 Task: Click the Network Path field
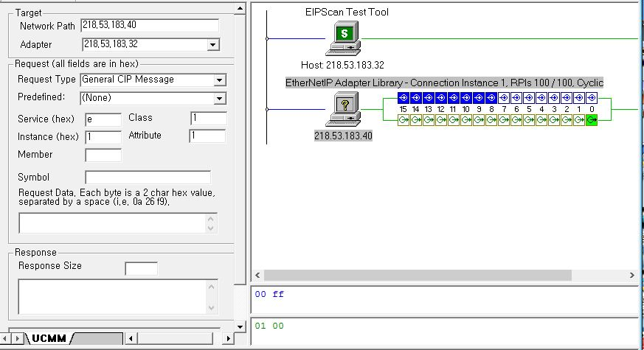150,25
